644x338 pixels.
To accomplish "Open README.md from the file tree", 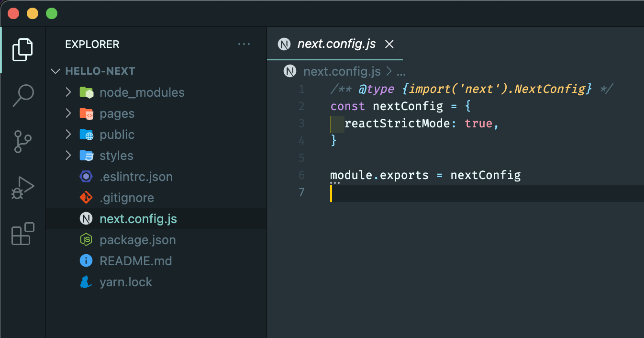I will (x=156, y=261).
